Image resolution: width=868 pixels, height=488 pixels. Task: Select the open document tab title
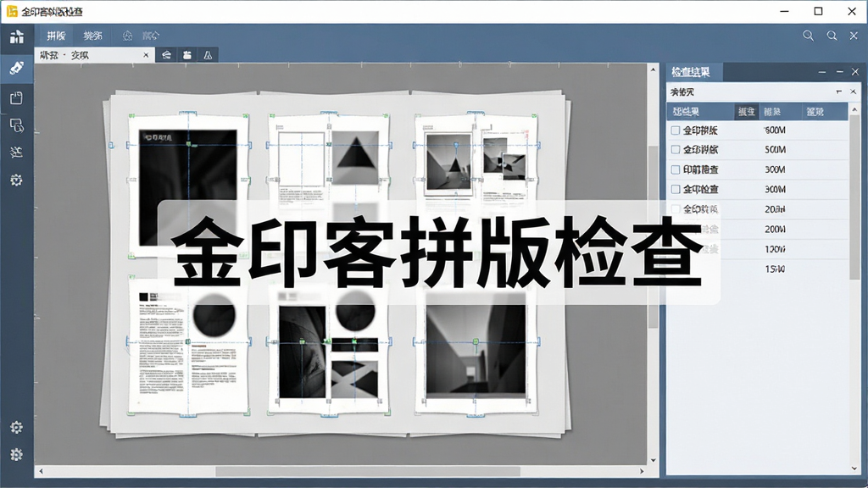[64, 55]
